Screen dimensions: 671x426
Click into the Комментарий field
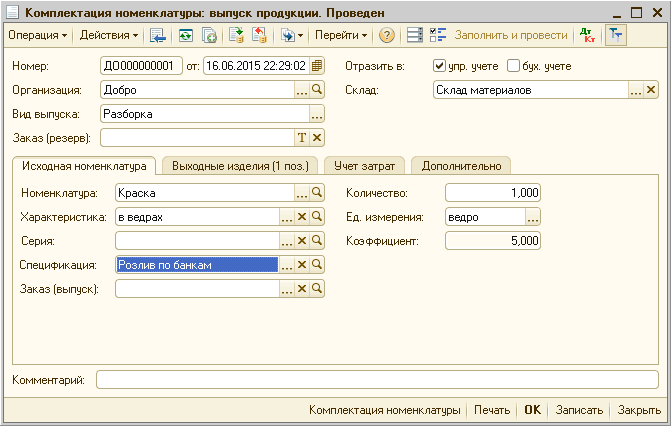(x=377, y=380)
